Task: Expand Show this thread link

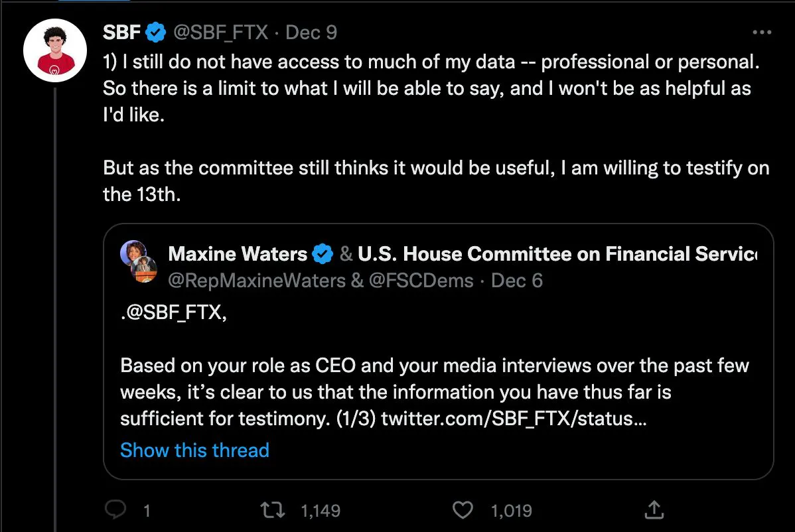Action: pyautogui.click(x=194, y=450)
